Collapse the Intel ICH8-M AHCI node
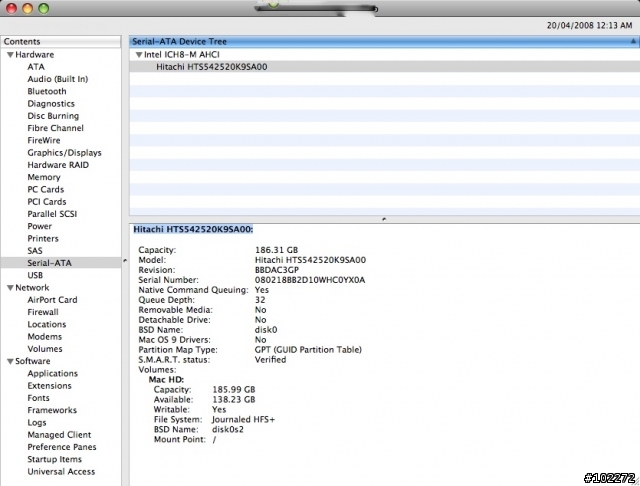This screenshot has height=486, width=640. (x=139, y=55)
